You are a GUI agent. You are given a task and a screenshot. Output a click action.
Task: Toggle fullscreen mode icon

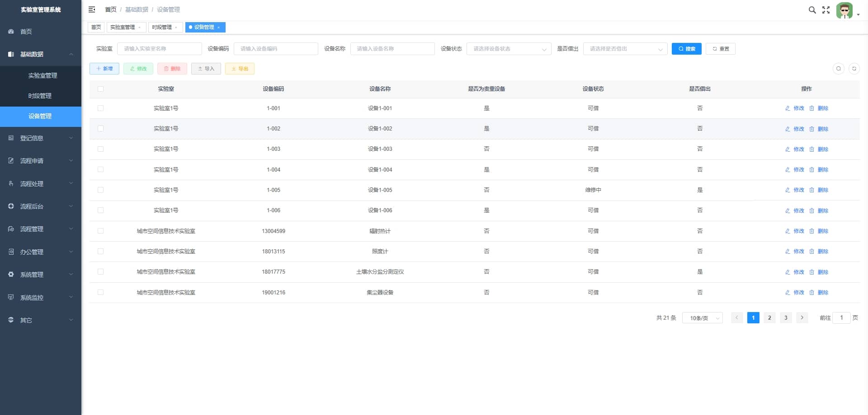pyautogui.click(x=826, y=10)
